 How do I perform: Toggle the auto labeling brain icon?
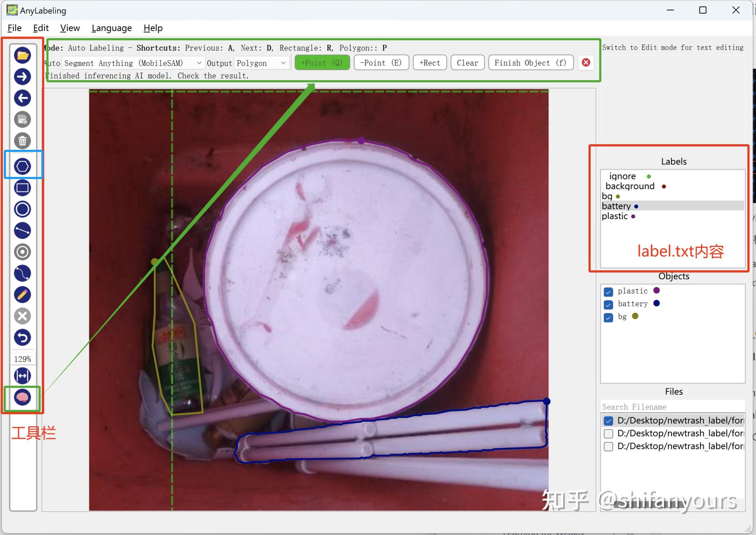(23, 397)
